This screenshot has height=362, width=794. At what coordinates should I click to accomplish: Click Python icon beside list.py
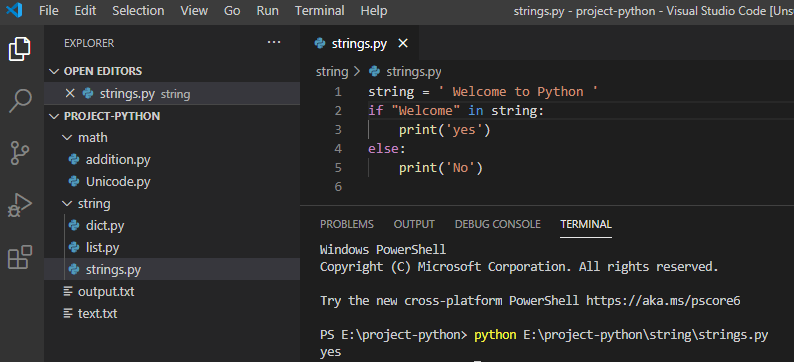74,248
